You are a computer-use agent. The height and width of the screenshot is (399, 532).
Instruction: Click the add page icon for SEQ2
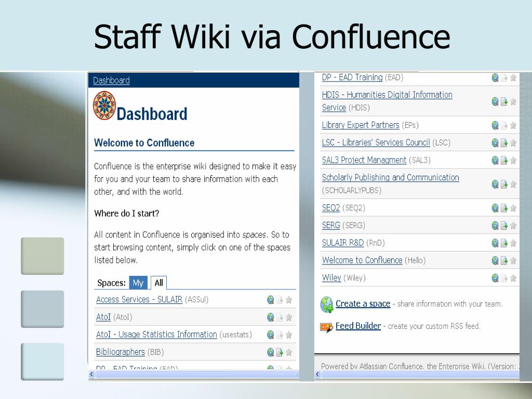[x=504, y=208]
